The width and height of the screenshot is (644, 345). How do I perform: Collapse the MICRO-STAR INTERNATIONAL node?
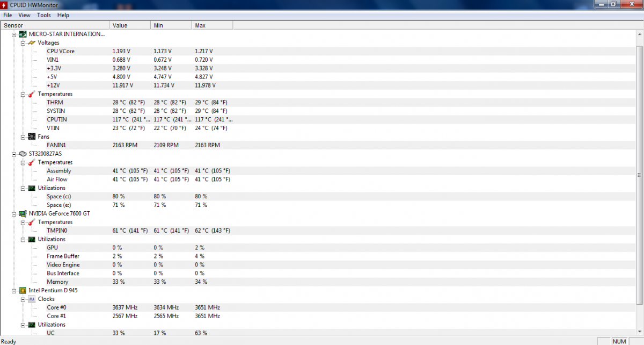pos(14,34)
